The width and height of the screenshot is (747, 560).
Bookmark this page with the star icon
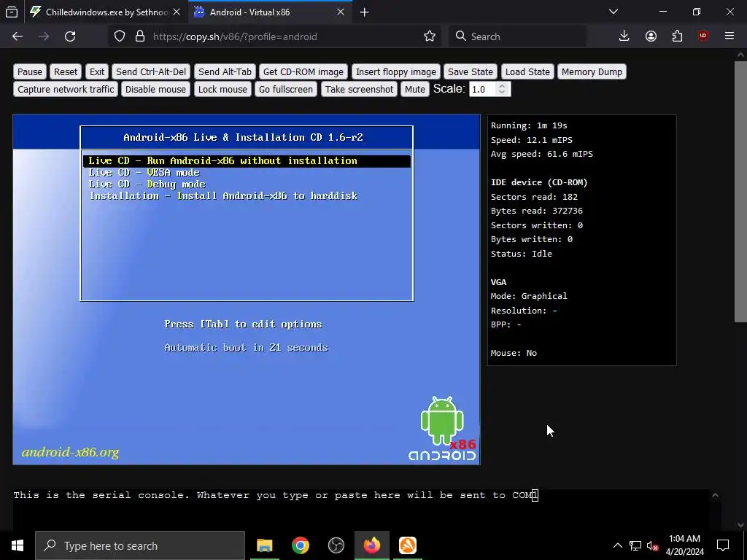[x=429, y=36]
